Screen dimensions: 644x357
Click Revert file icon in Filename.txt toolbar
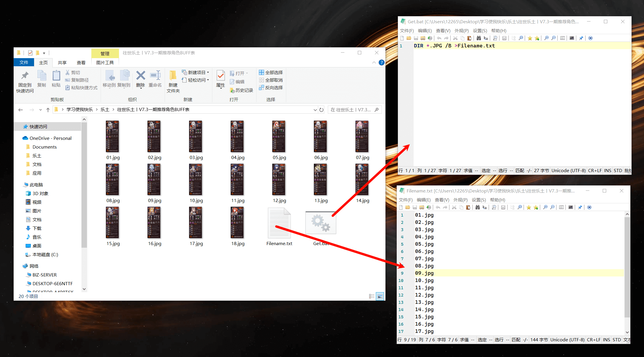tap(428, 207)
